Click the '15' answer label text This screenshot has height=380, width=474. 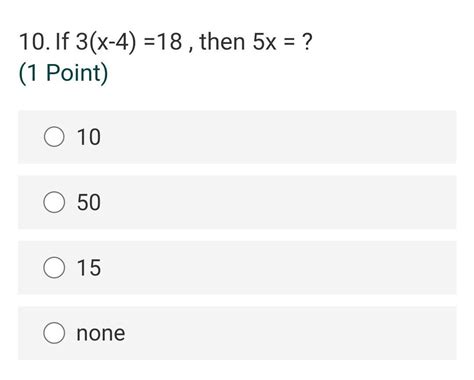point(89,268)
